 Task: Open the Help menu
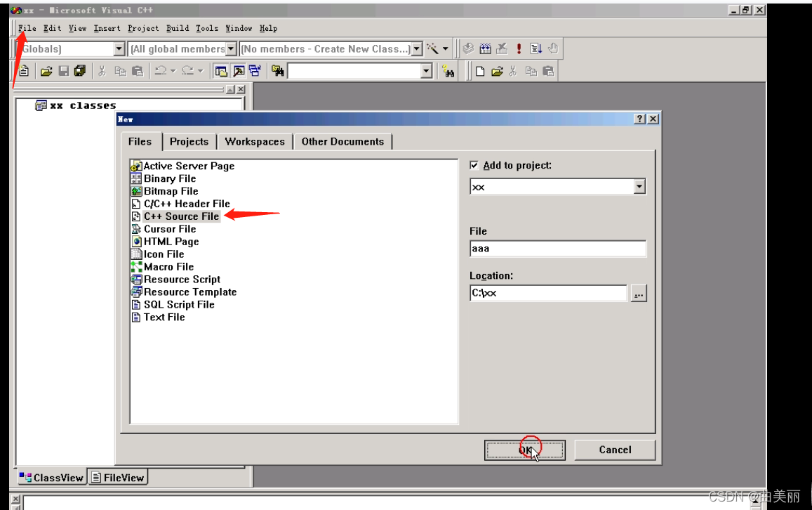269,29
